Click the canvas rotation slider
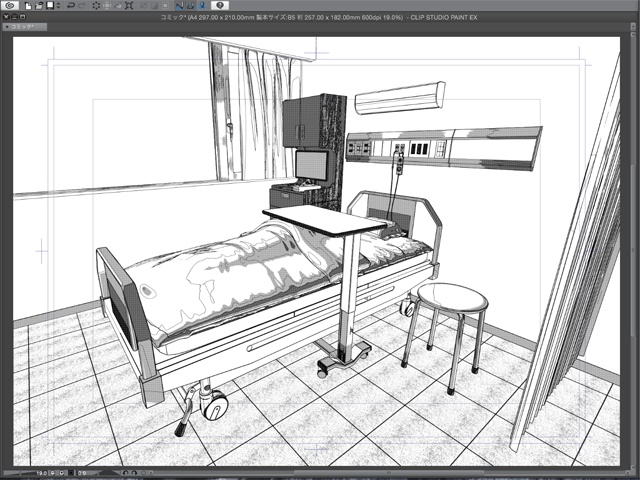This screenshot has width=640, height=480. tap(109, 473)
